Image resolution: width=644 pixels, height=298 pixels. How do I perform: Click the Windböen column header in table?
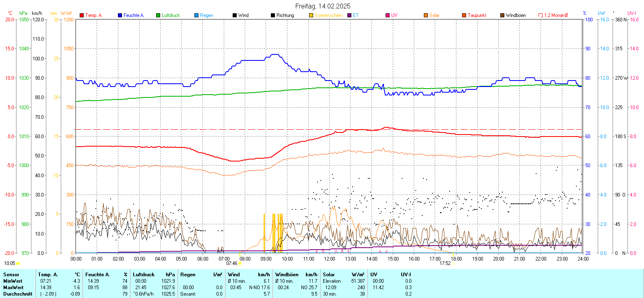[287, 275]
